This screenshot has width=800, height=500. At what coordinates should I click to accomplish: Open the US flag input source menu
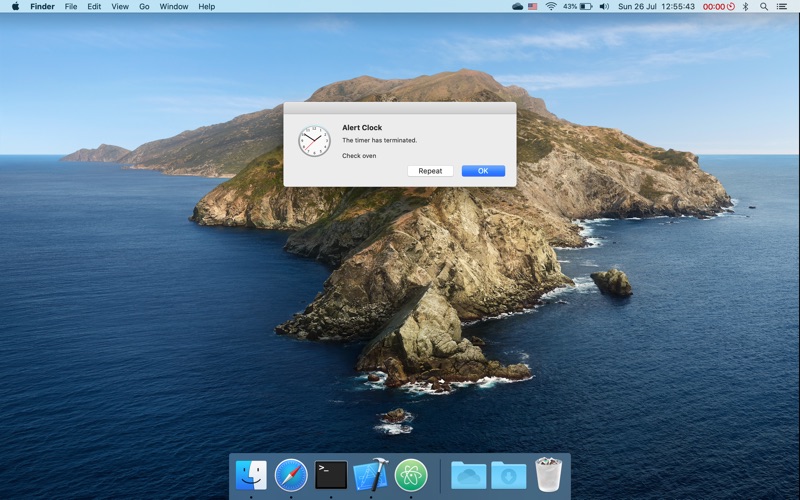coord(533,7)
